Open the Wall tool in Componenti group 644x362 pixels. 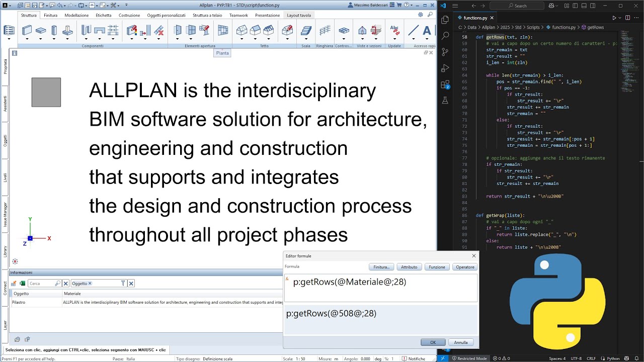point(27,30)
